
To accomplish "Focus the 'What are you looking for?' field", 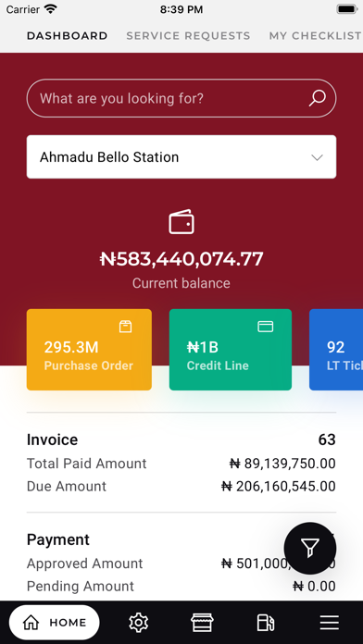I will pyautogui.click(x=181, y=99).
